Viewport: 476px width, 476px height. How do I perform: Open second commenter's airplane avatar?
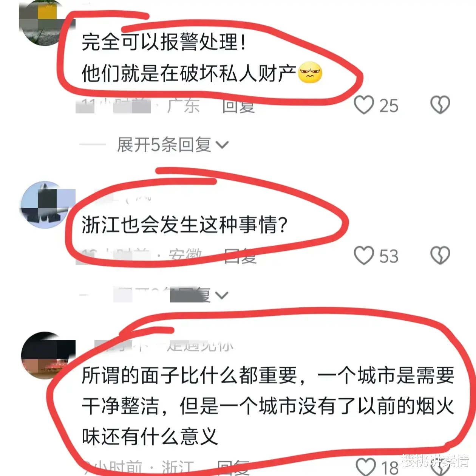pos(45,205)
